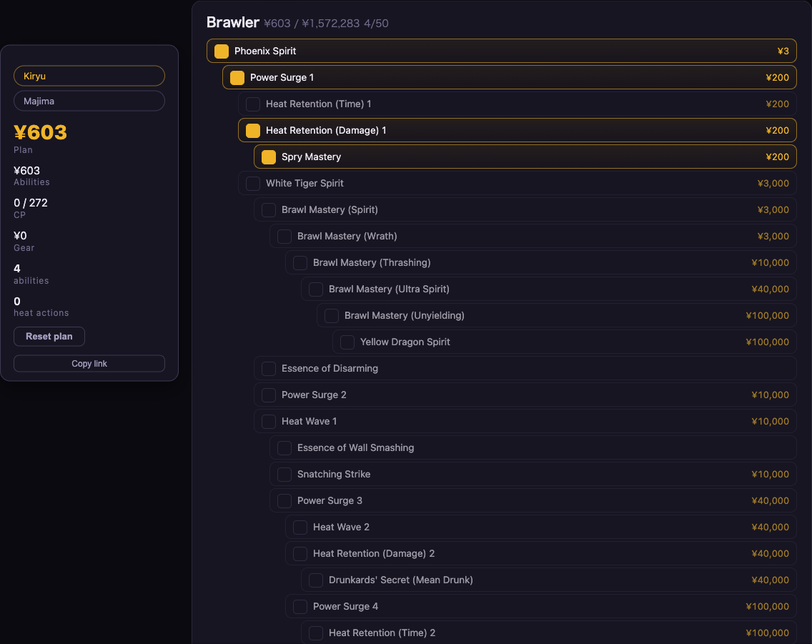Click the Phoenix Spirit ability name
The width and height of the screenshot is (812, 644).
point(265,51)
